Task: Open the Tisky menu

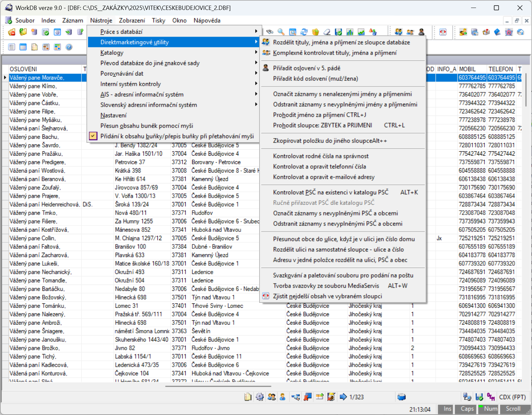Action: coord(158,21)
